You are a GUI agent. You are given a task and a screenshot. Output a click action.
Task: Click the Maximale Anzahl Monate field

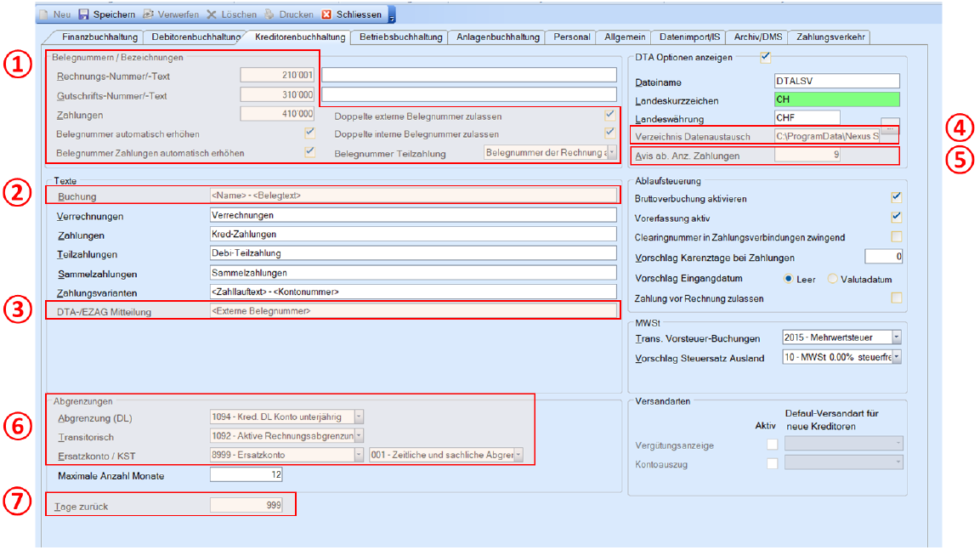pyautogui.click(x=245, y=475)
